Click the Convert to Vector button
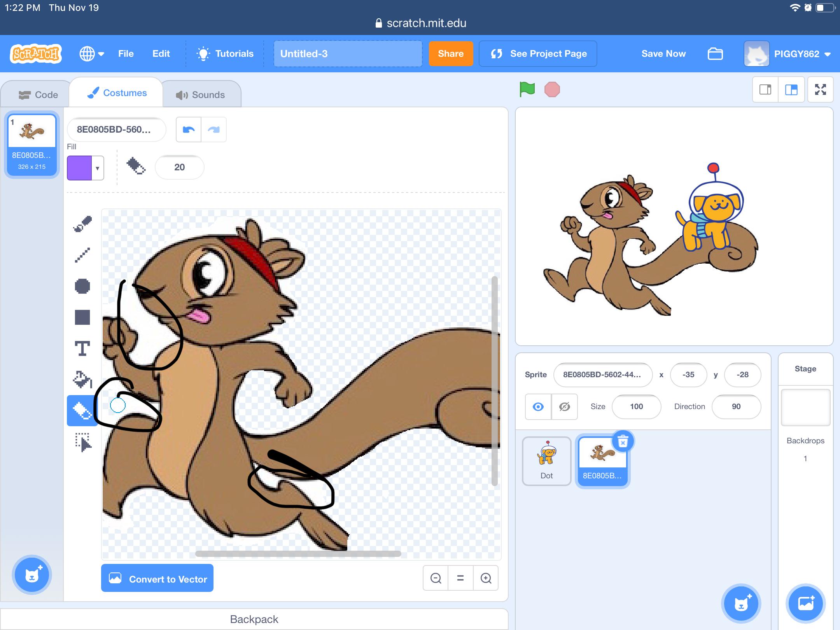 [x=157, y=578]
